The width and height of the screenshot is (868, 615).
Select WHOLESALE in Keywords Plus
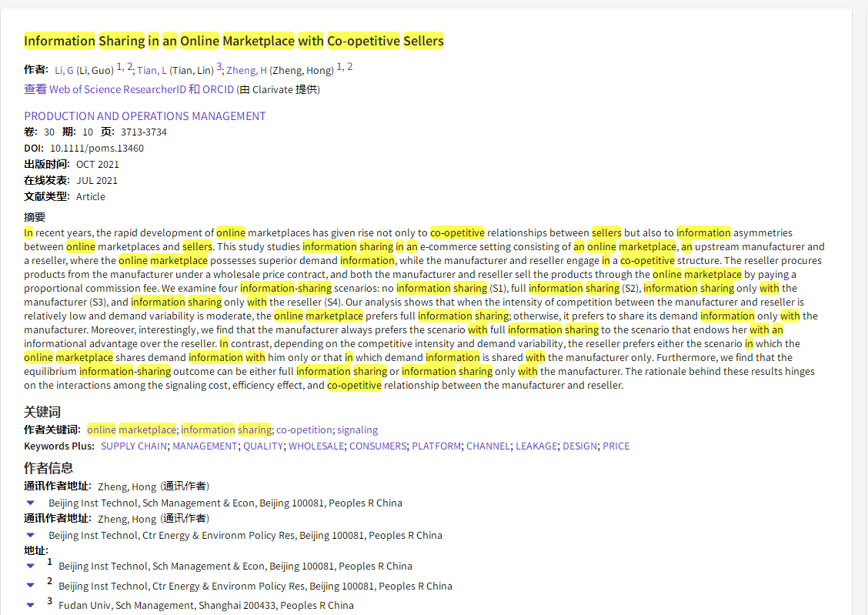pyautogui.click(x=316, y=446)
